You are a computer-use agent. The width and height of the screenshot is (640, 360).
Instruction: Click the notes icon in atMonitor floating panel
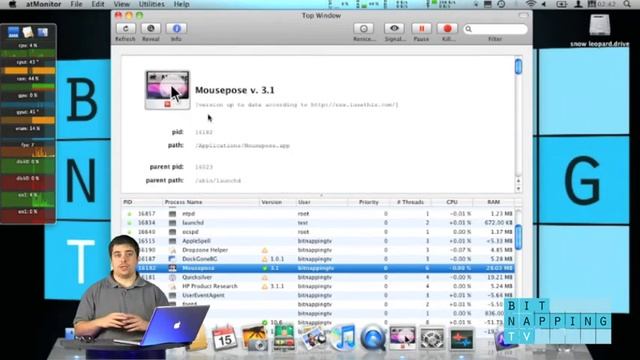[28, 32]
